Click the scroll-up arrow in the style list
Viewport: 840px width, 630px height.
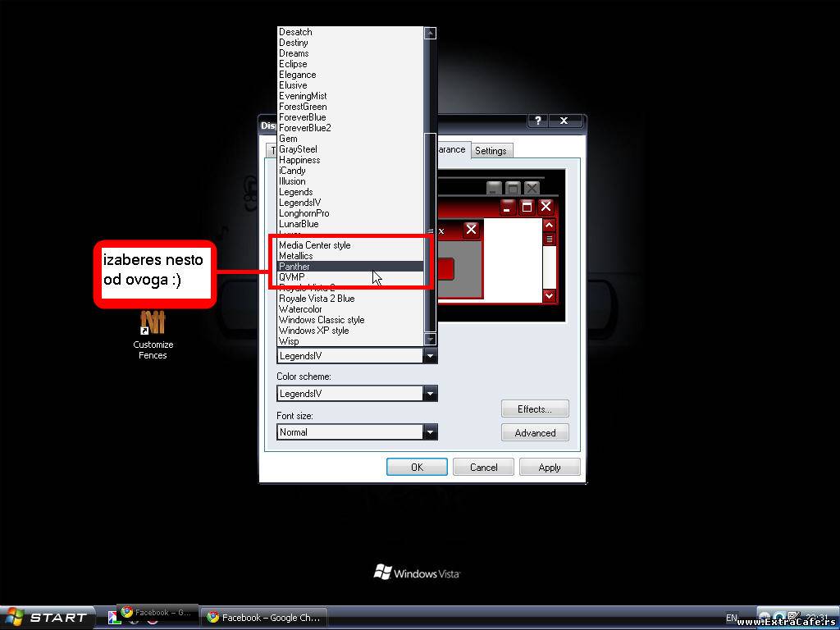(430, 34)
